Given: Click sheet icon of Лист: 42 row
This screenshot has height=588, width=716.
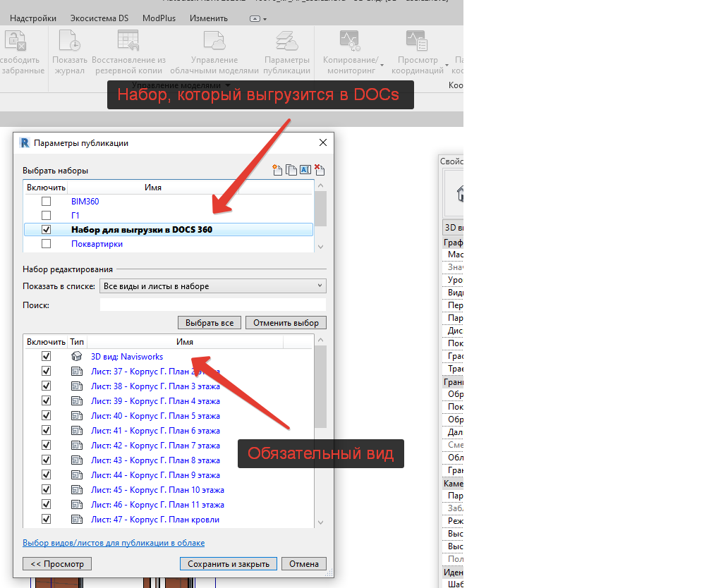Looking at the screenshot, I should coord(76,445).
